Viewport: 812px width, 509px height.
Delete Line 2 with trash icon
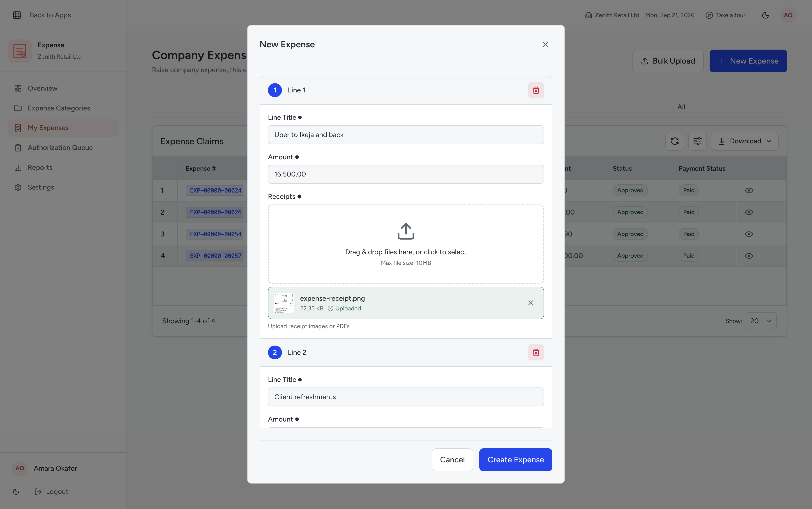pos(536,353)
